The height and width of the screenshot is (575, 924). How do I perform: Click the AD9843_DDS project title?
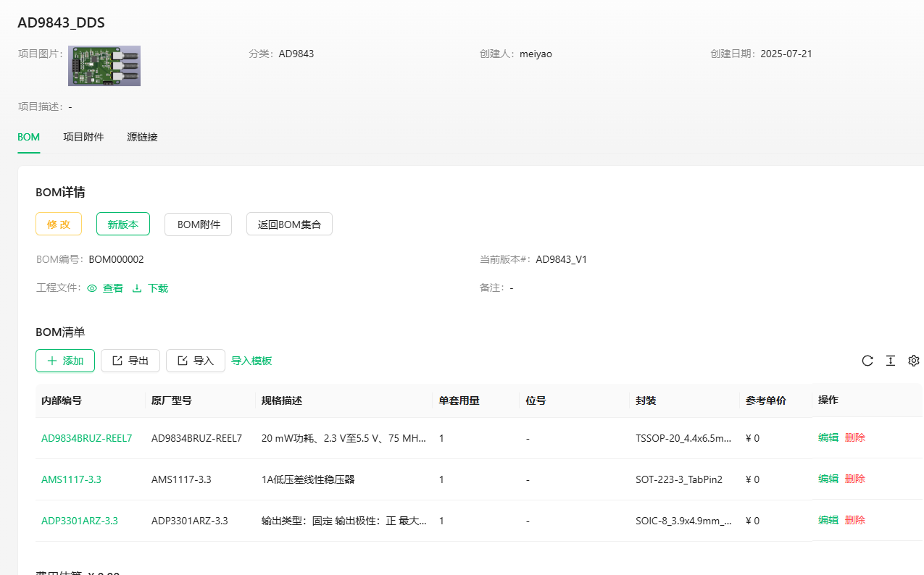(62, 22)
